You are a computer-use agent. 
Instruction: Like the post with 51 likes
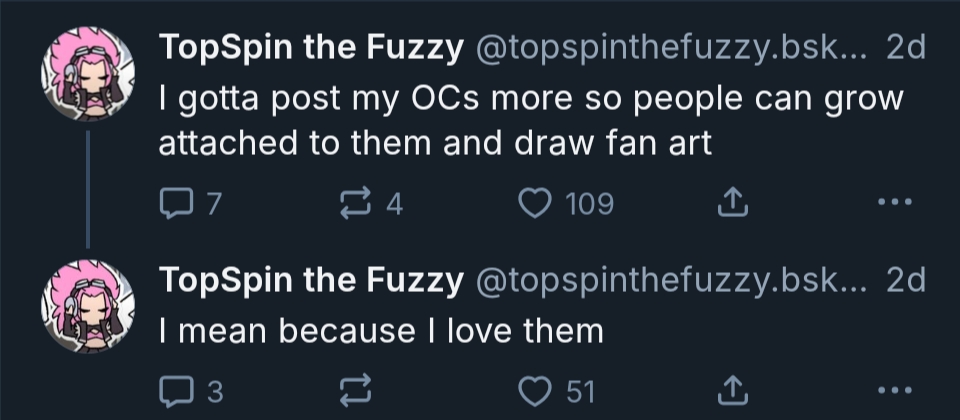click(x=536, y=391)
